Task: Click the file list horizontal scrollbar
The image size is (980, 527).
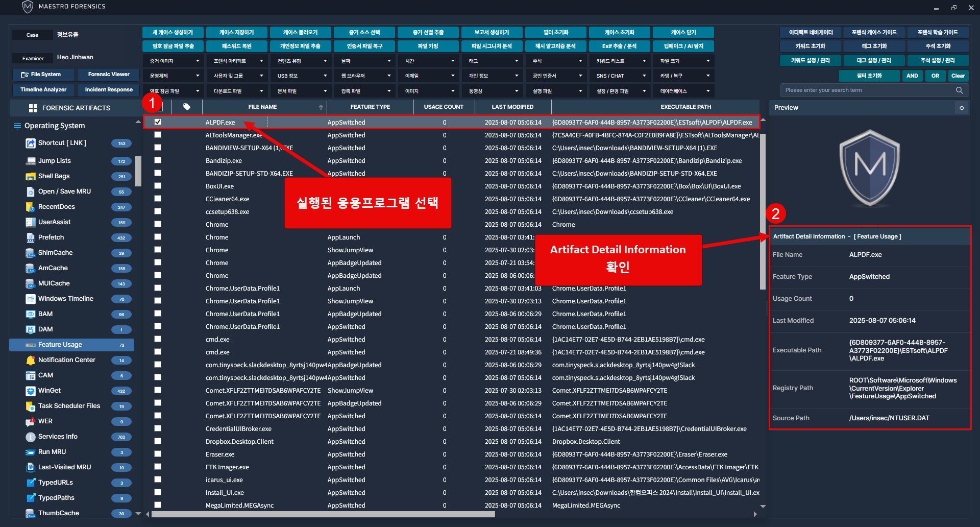Action: point(323,514)
